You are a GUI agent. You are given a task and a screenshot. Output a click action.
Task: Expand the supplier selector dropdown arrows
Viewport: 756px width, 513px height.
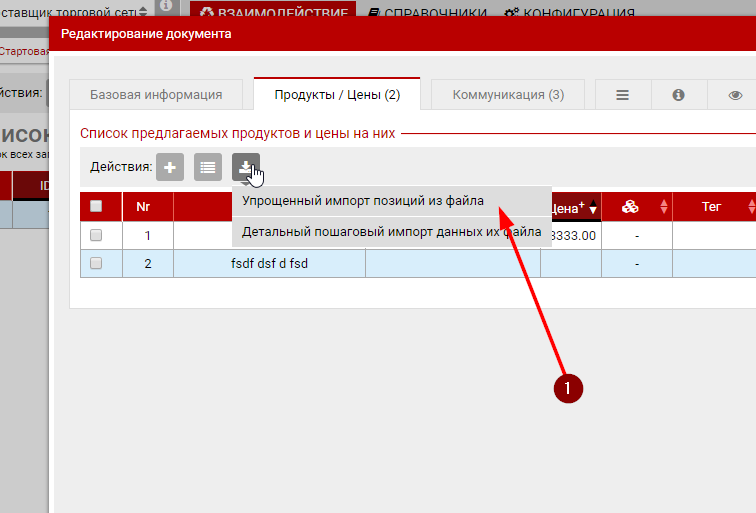pos(143,11)
